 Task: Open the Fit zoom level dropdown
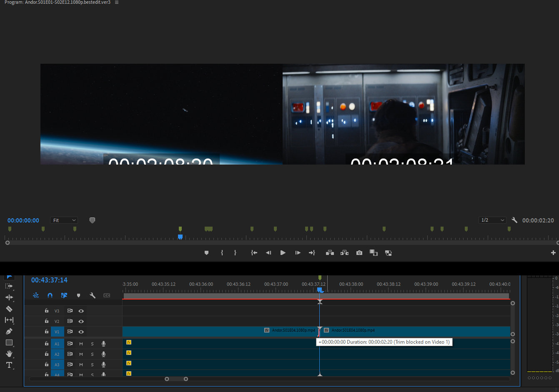[64, 220]
